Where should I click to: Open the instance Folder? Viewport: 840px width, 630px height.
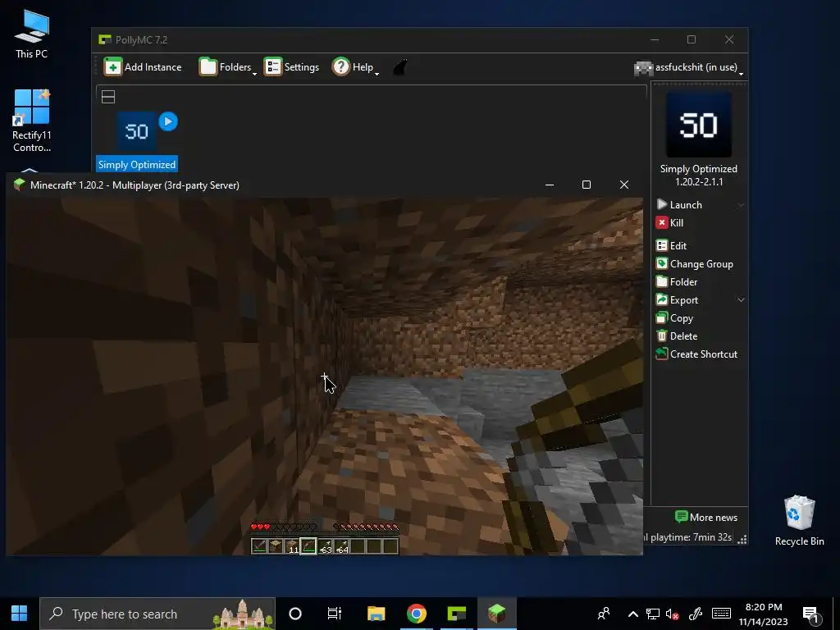[677, 282]
